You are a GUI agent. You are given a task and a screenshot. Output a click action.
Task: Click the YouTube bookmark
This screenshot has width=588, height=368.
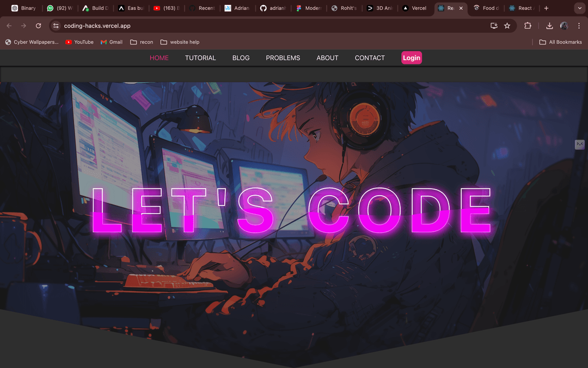tap(79, 42)
